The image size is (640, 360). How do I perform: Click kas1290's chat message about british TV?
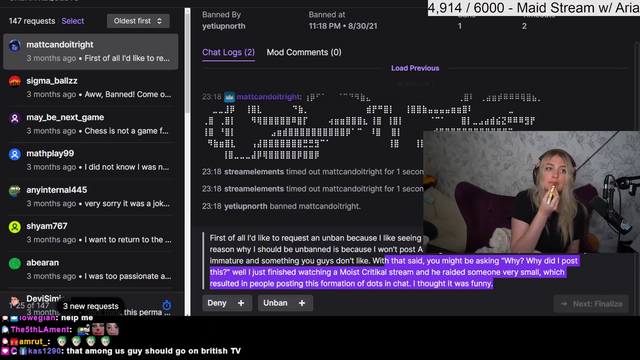coord(153,351)
